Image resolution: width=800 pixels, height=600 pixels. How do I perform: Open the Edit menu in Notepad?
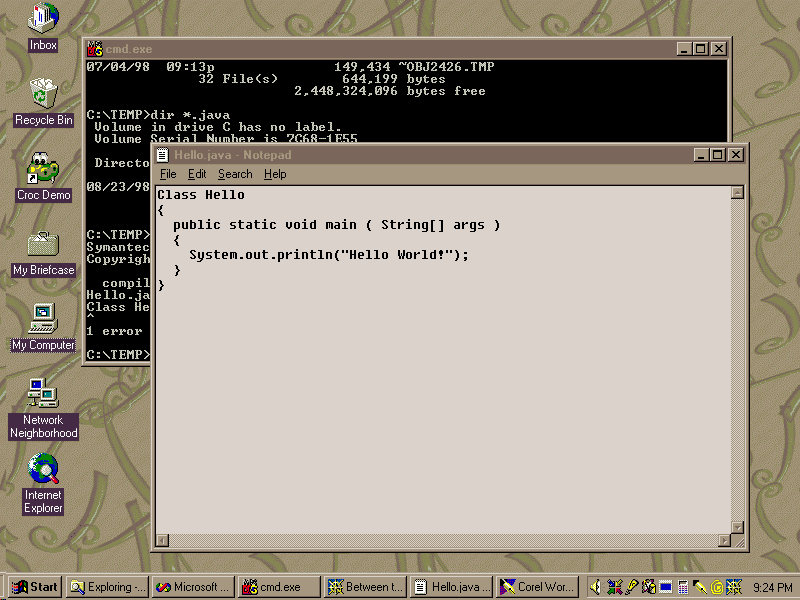coord(197,174)
